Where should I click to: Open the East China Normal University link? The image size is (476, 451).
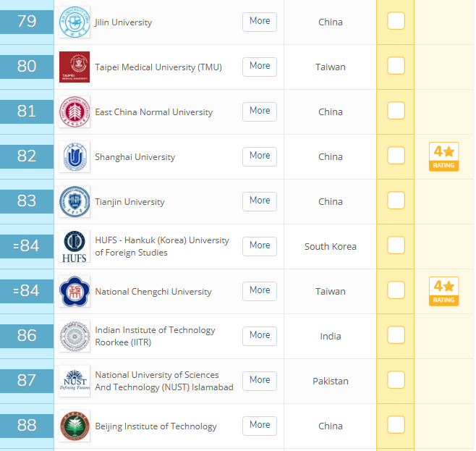point(153,112)
